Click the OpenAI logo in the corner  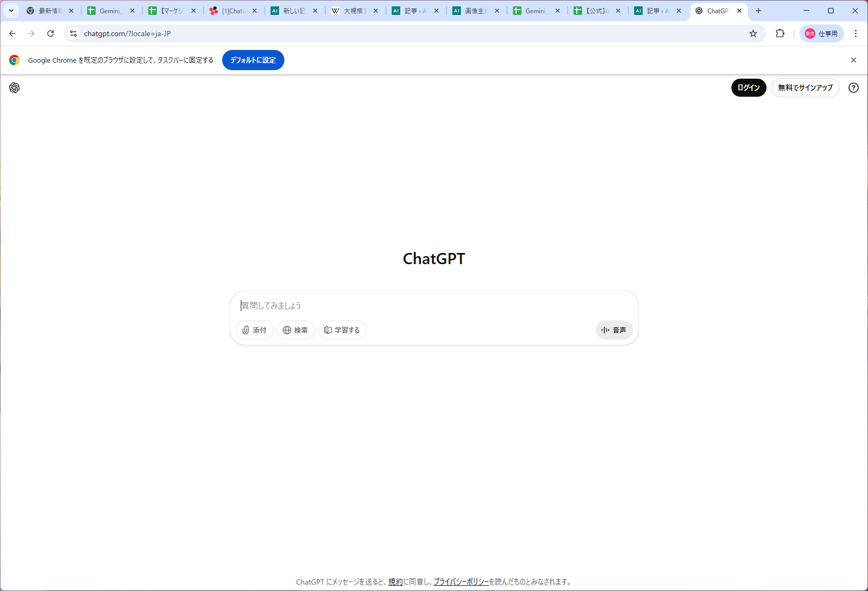tap(14, 88)
